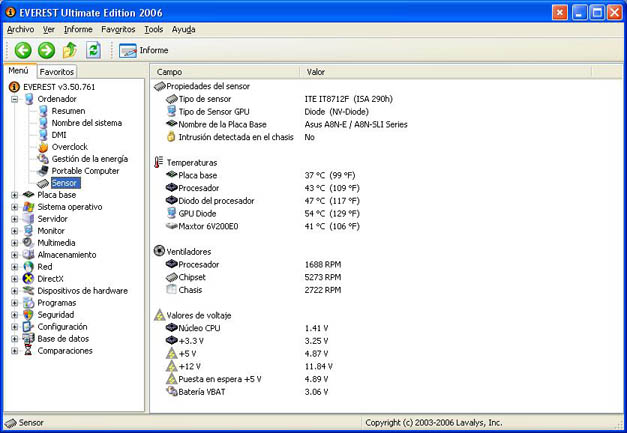
Task: Click the DirectX yellow X icon
Action: click(28, 279)
